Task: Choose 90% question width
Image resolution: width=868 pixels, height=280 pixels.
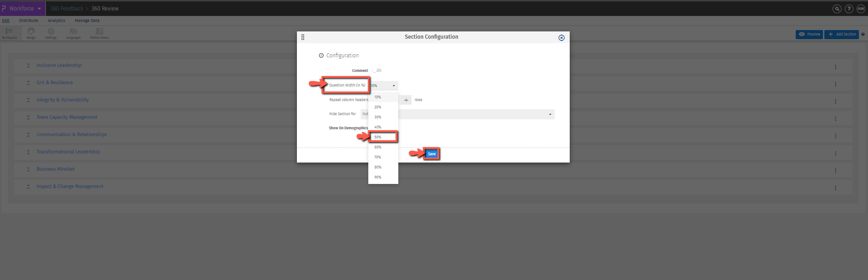Action: [x=383, y=177]
